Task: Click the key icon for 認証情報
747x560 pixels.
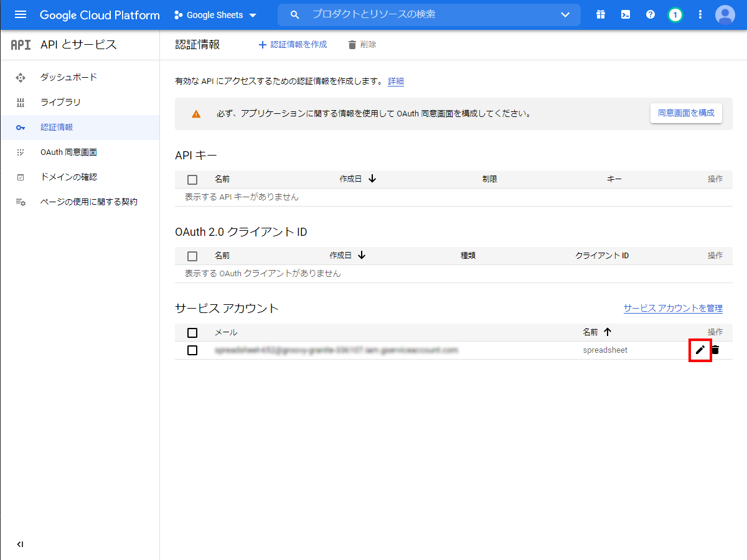Action: click(x=21, y=128)
